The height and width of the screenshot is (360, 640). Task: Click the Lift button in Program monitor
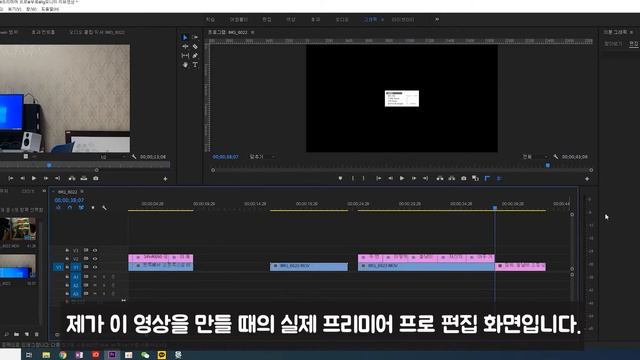440,178
